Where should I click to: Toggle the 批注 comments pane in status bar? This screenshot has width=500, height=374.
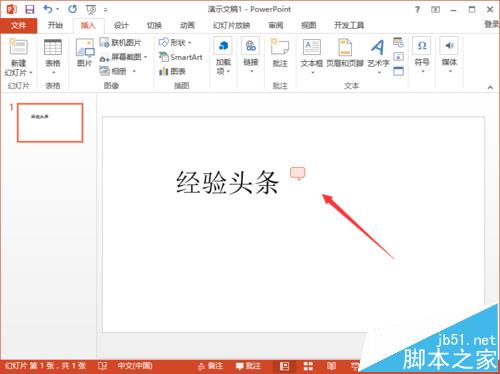248,366
